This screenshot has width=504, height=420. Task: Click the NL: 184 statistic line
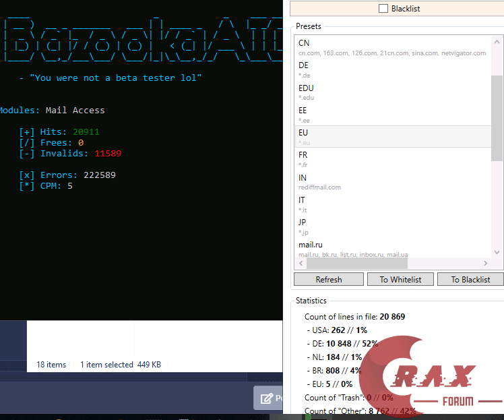click(334, 357)
